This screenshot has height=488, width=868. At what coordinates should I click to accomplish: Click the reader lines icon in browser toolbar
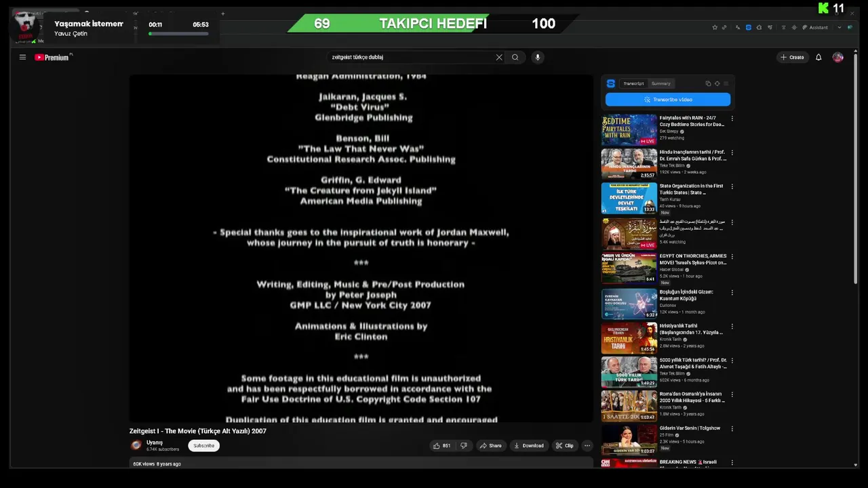(784, 28)
